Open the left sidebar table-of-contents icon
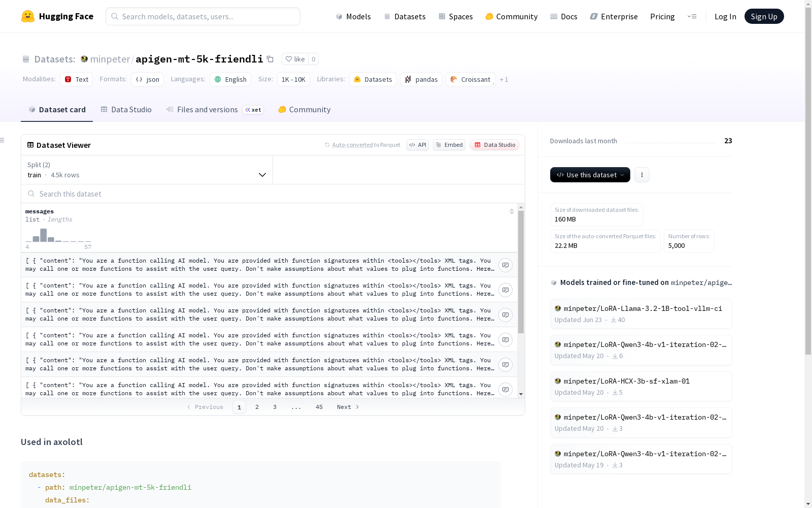812x508 pixels. (3, 140)
